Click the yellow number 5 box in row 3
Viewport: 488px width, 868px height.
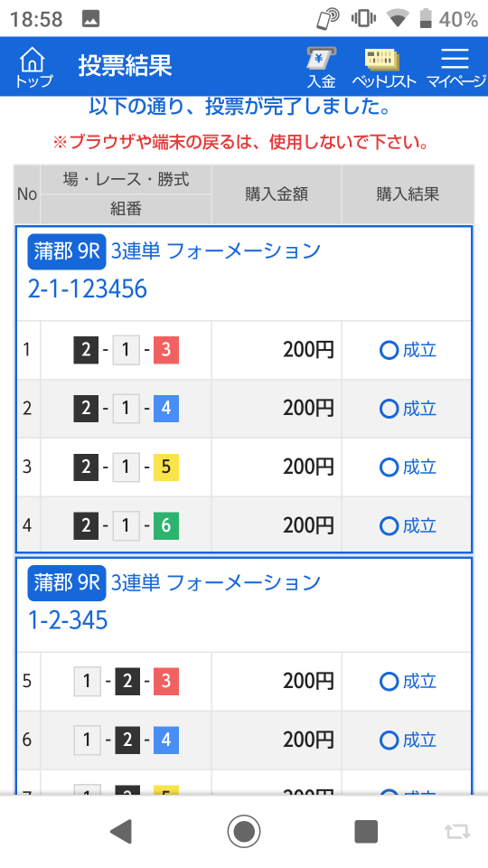[x=166, y=467]
